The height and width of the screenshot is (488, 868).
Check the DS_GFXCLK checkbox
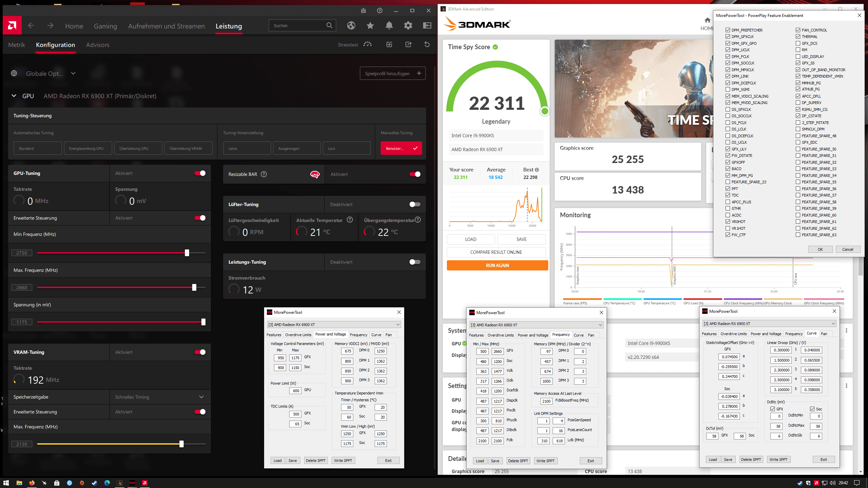point(728,109)
